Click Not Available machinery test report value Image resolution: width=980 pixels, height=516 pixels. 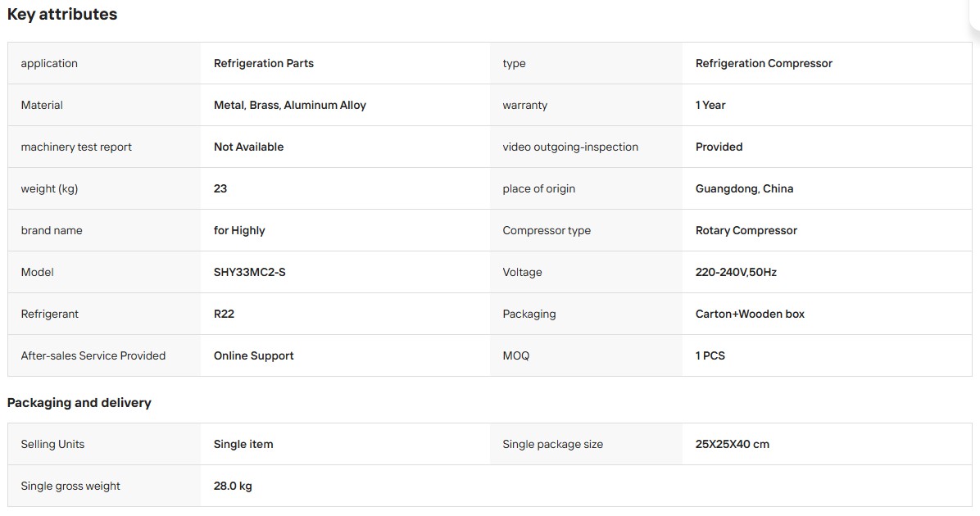pyautogui.click(x=249, y=147)
